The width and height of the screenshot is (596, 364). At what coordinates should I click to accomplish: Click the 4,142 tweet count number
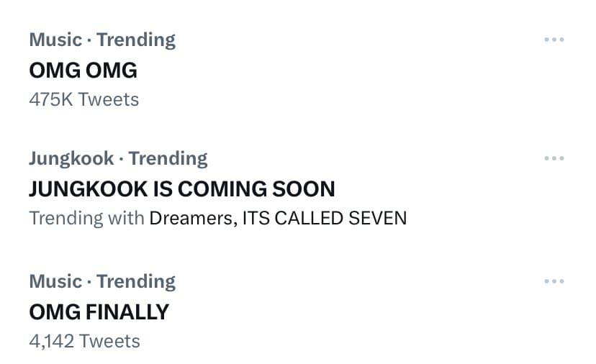[x=51, y=340]
